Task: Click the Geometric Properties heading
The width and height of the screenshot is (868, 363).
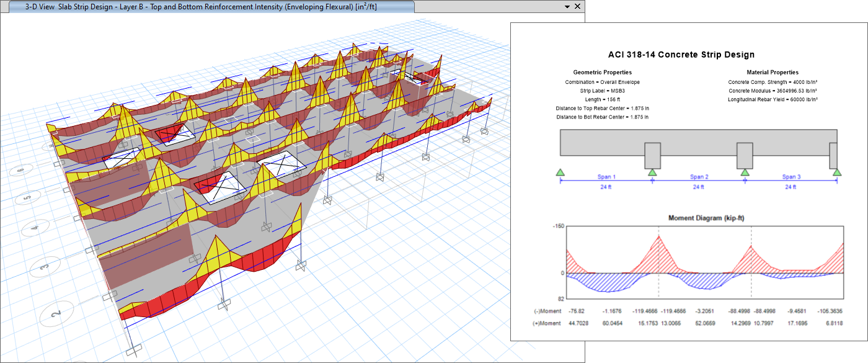Action: pos(602,73)
